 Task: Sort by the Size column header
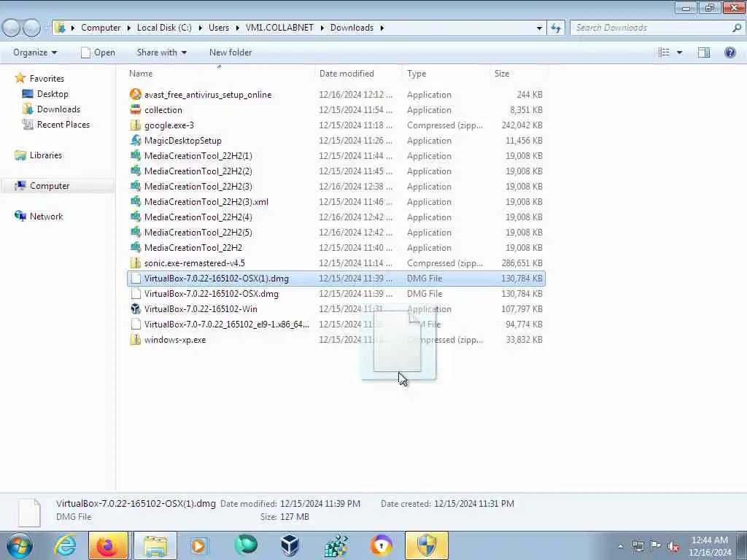[x=519, y=74]
